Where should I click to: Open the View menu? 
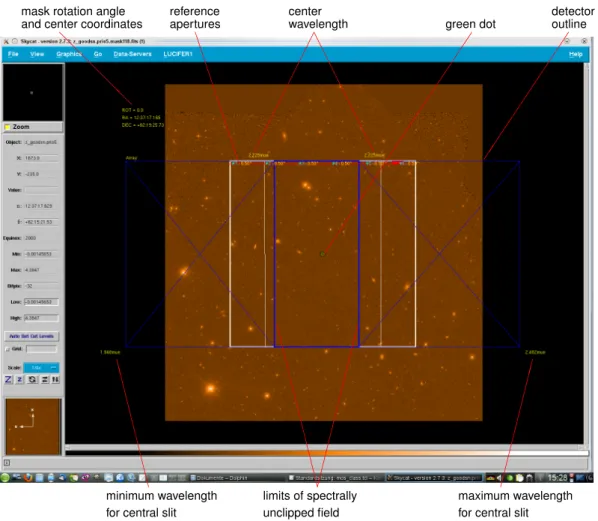click(37, 54)
